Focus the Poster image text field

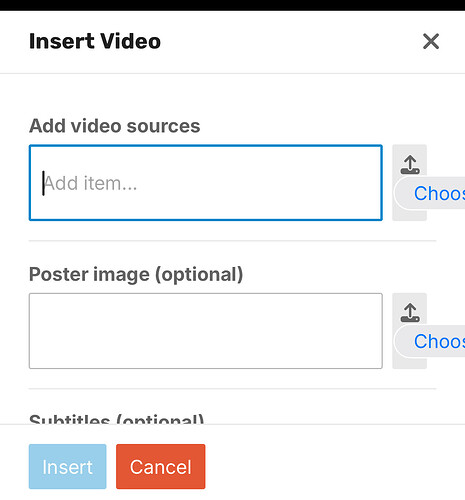pyautogui.click(x=205, y=331)
